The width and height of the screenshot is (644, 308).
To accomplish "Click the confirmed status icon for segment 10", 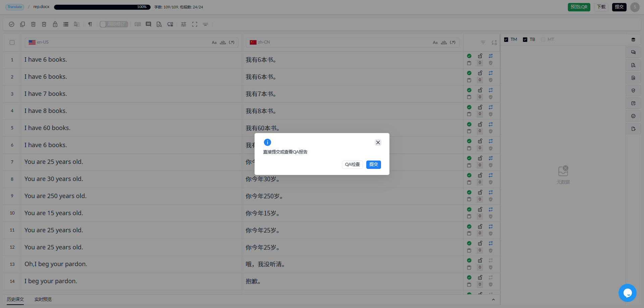I will point(469,209).
